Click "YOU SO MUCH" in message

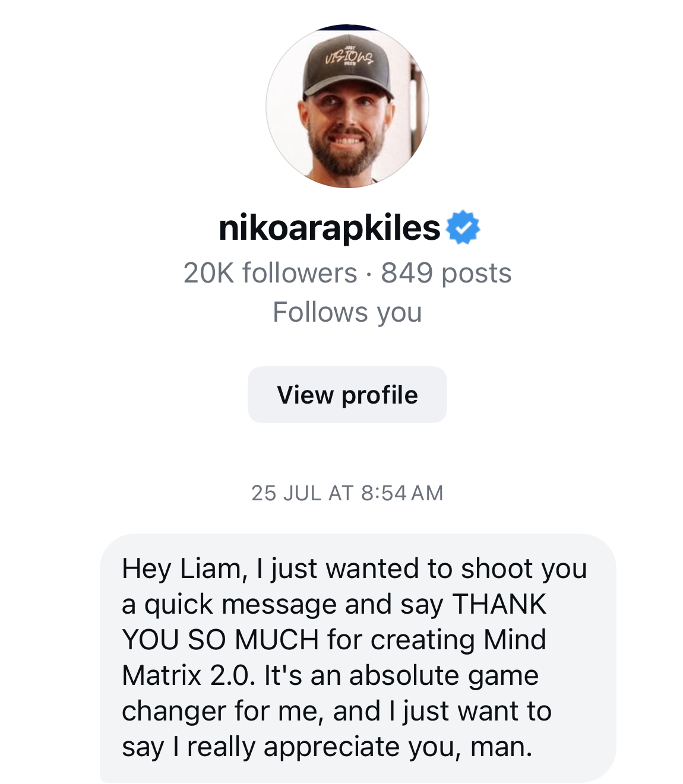click(220, 640)
